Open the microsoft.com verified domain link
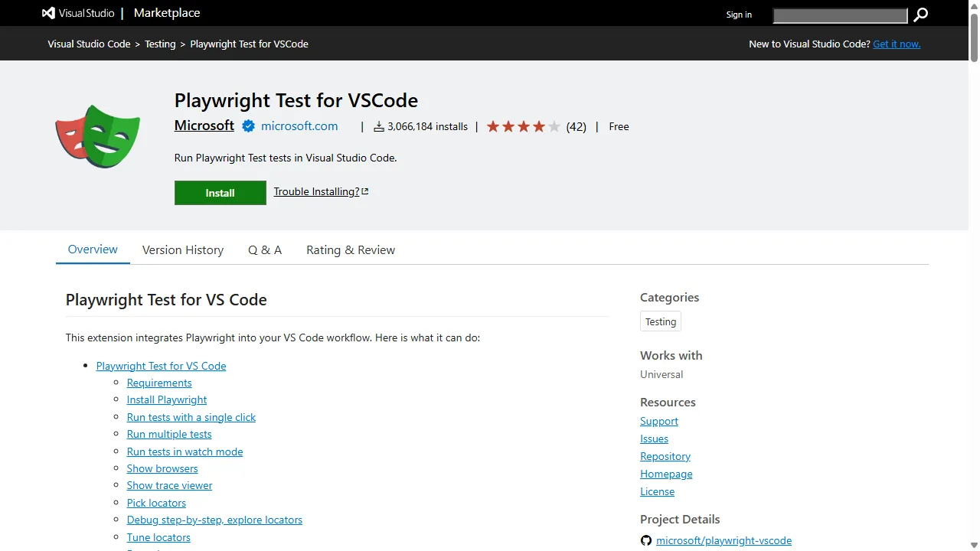The height and width of the screenshot is (551, 980). point(299,126)
